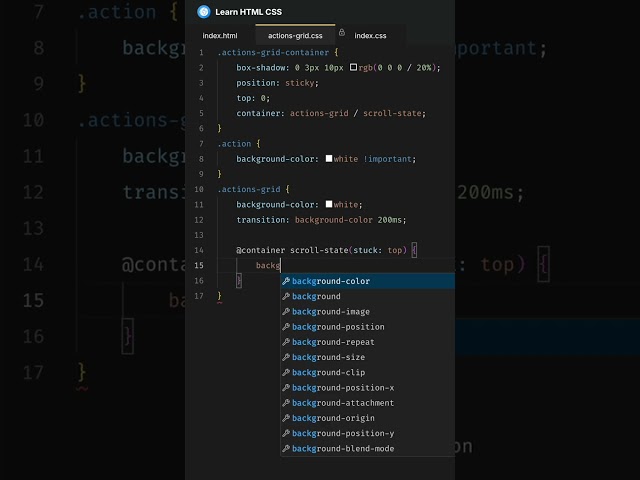The height and width of the screenshot is (480, 640).
Task: Click the box-shadow property on line 2
Action: coord(262,68)
